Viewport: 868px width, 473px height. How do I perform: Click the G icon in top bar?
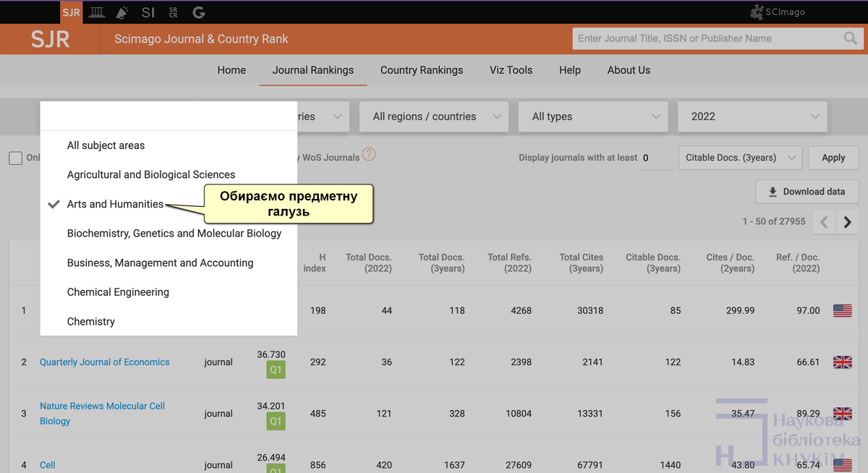[x=199, y=12]
